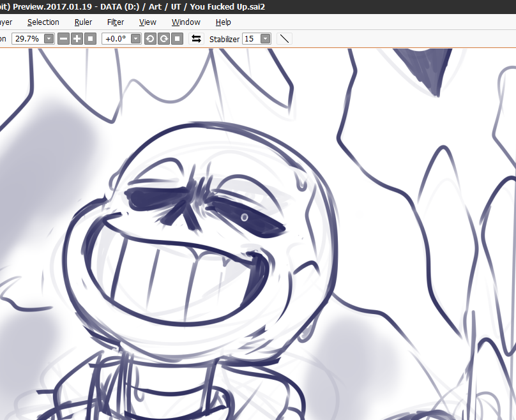Expand the rotation angle dropdown arrow
Viewport: 516px width, 420px height.
(135, 39)
